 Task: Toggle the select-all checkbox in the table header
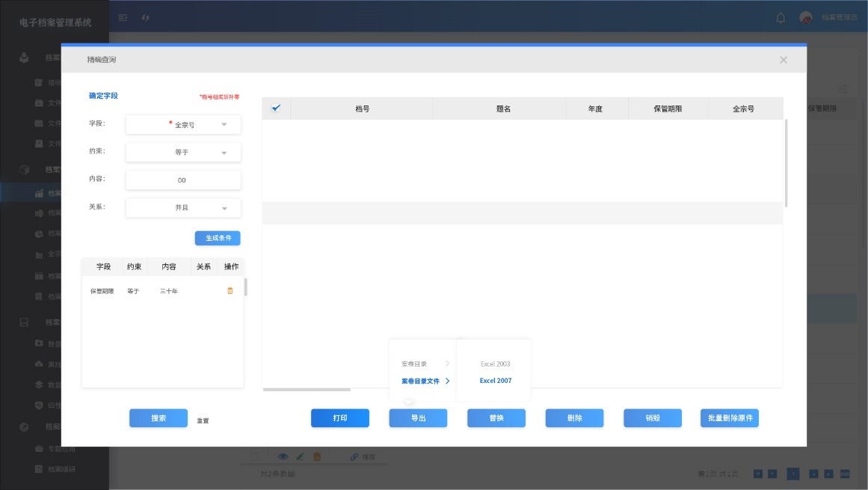(276, 108)
